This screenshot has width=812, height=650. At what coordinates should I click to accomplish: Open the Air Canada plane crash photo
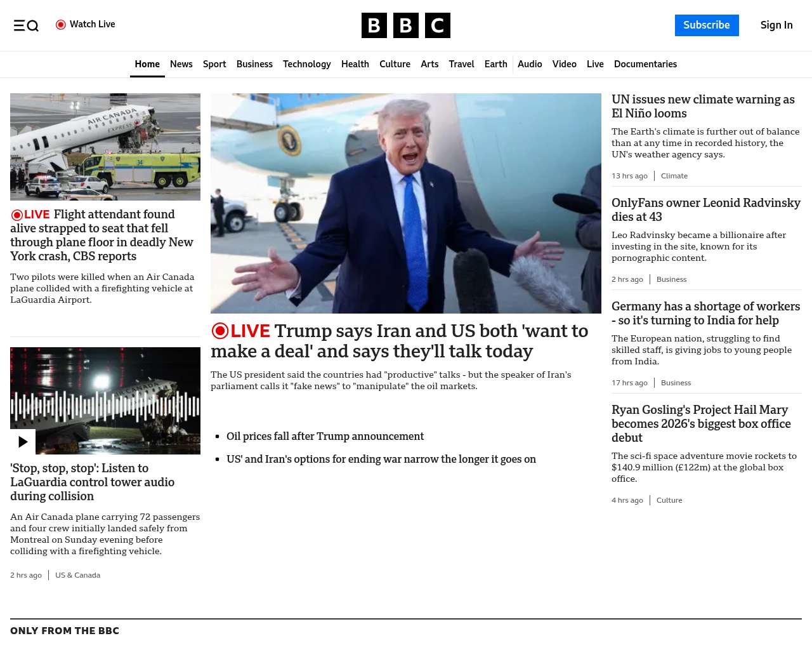105,147
